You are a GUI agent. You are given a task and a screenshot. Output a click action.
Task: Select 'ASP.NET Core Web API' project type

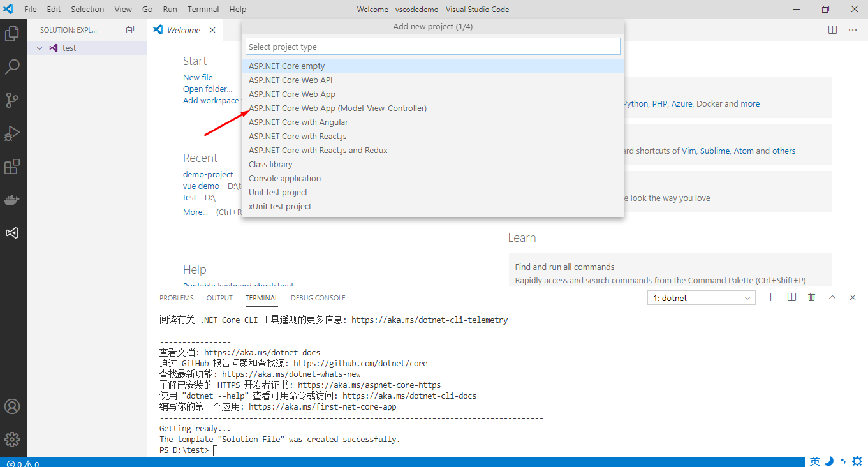tap(433, 80)
